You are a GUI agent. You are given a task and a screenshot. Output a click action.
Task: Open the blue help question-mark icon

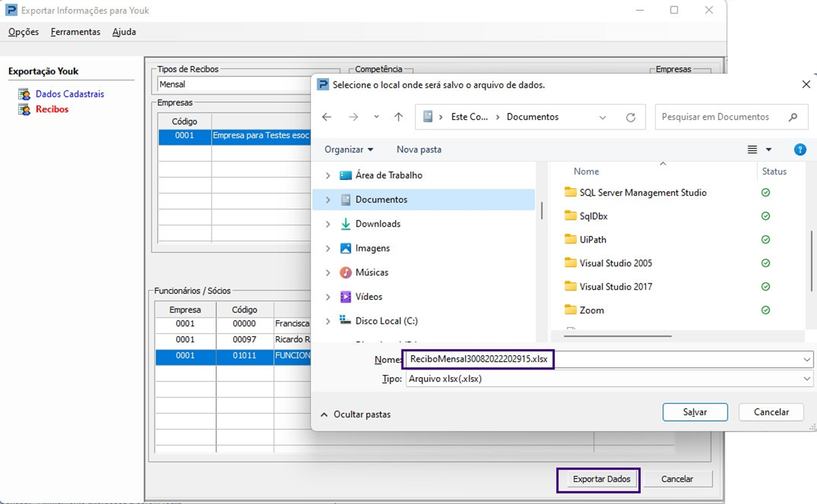(x=800, y=150)
